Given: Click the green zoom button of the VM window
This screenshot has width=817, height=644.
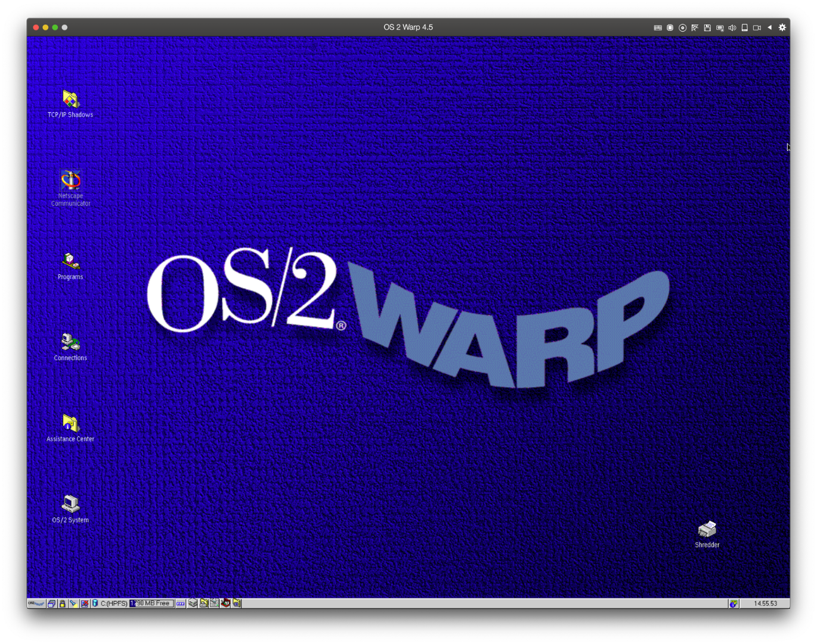Looking at the screenshot, I should (55, 27).
